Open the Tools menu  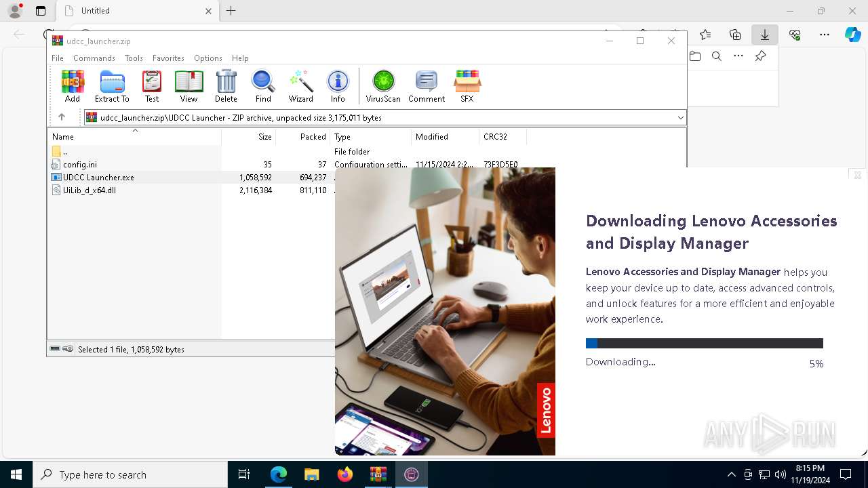click(134, 58)
